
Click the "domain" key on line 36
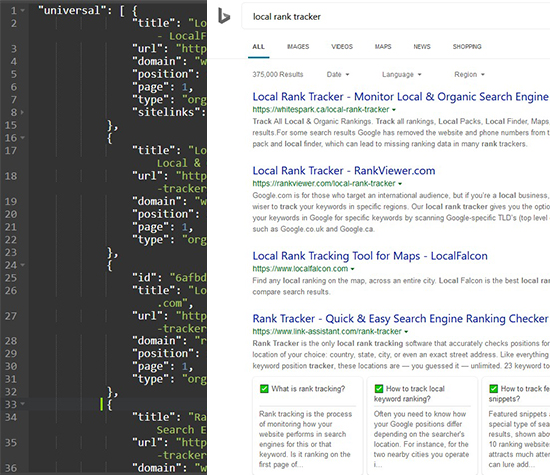157,468
